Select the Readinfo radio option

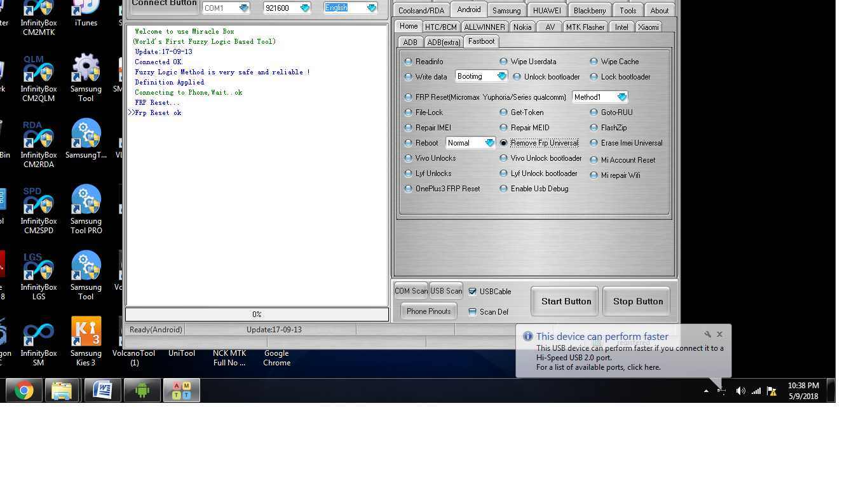pyautogui.click(x=424, y=62)
